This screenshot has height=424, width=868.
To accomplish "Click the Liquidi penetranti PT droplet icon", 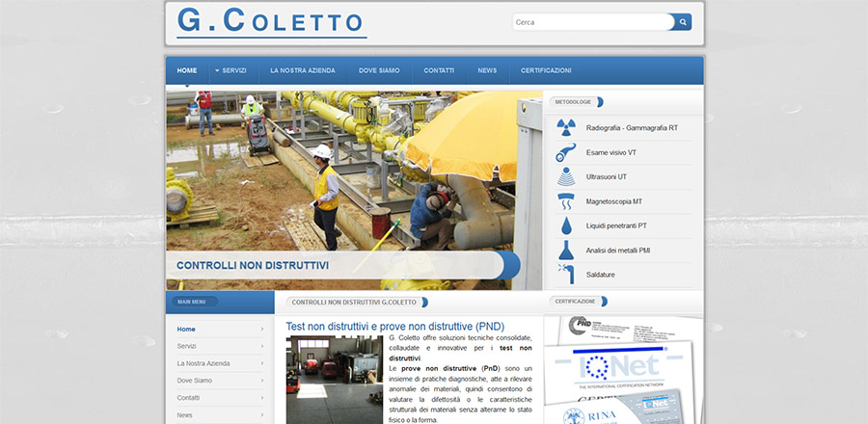I will (566, 225).
